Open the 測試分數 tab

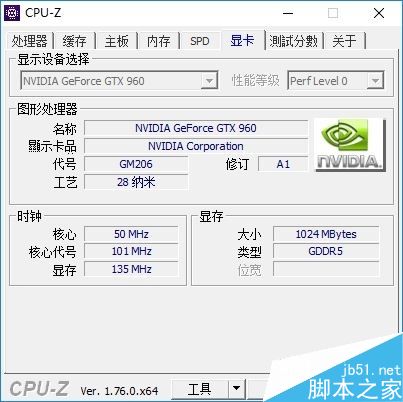pos(294,41)
